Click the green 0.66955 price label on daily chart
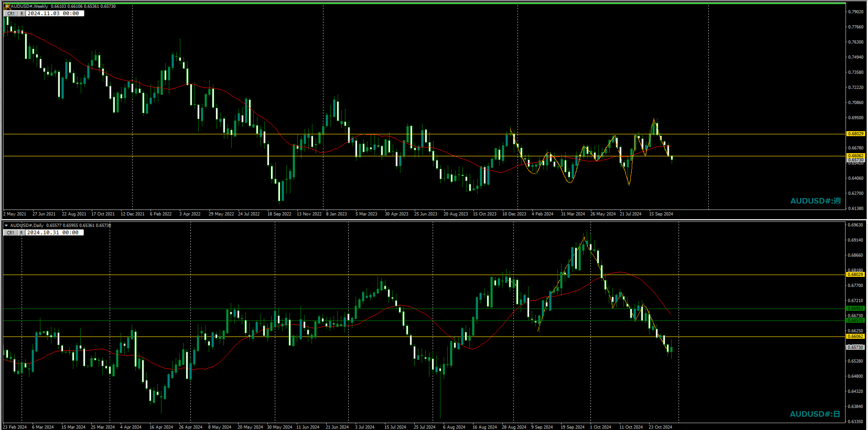 click(x=855, y=309)
